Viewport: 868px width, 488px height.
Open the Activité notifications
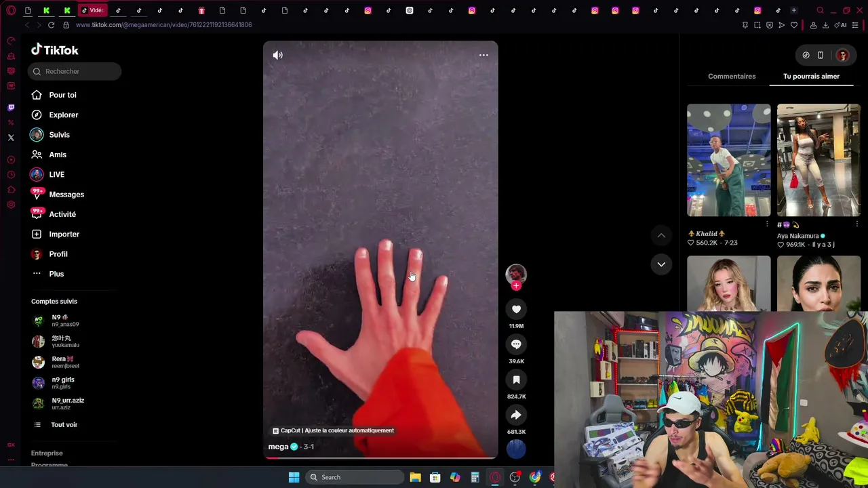click(53, 214)
